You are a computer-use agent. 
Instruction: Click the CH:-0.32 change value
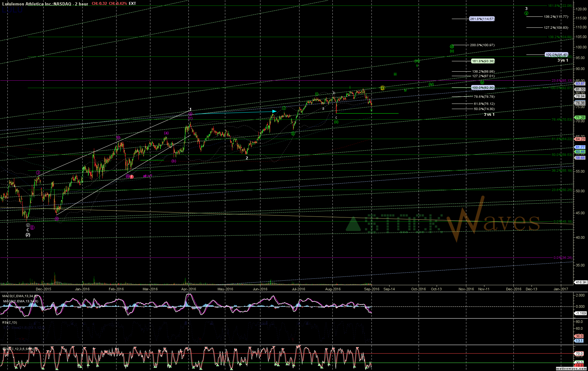pyautogui.click(x=99, y=4)
